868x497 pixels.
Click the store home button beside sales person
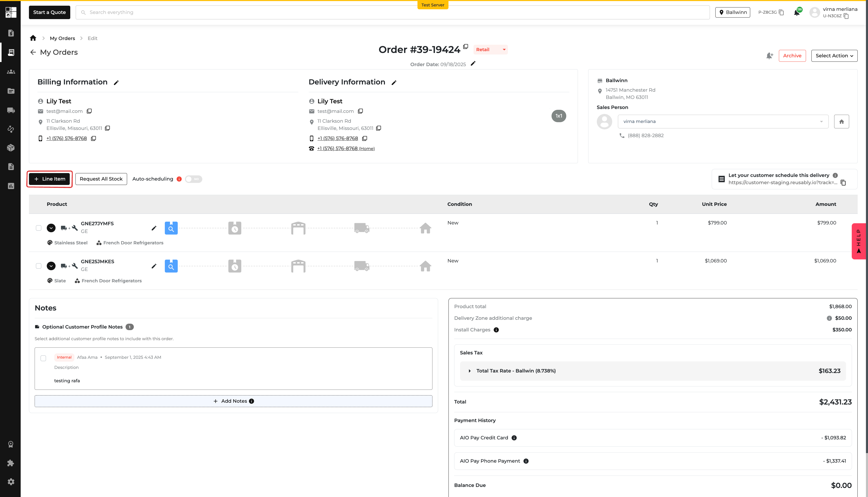pos(841,121)
